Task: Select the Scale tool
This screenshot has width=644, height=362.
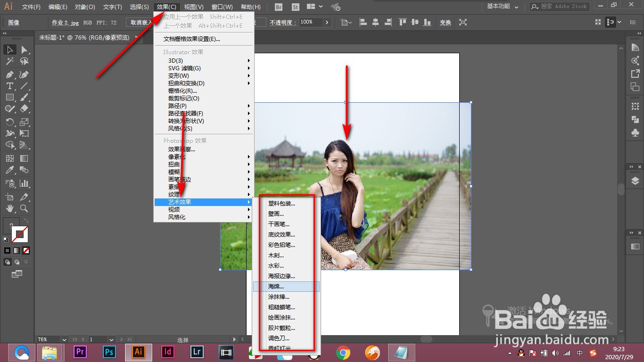Action: [x=24, y=122]
